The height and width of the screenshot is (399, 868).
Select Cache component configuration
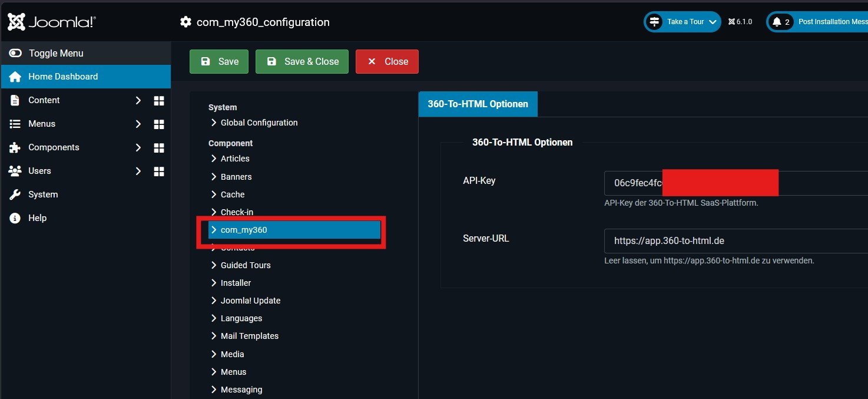233,194
